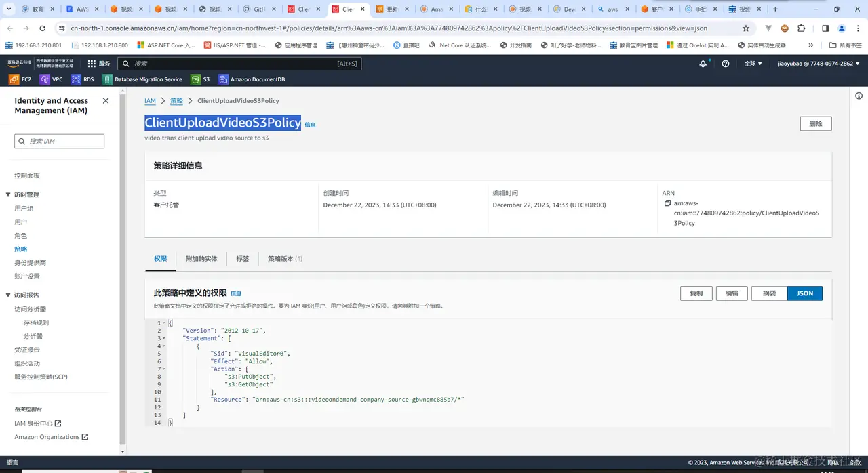Open the Chrome profile avatar

(842, 28)
